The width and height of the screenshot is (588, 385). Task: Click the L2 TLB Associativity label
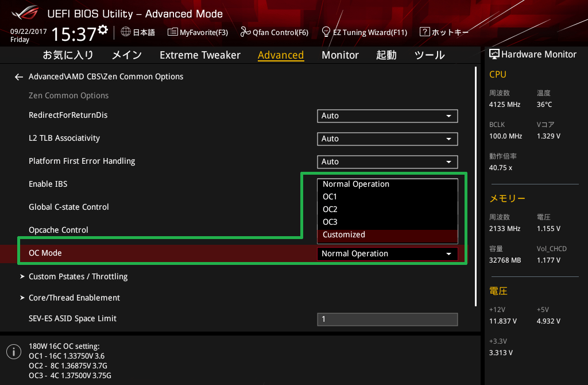tap(64, 138)
